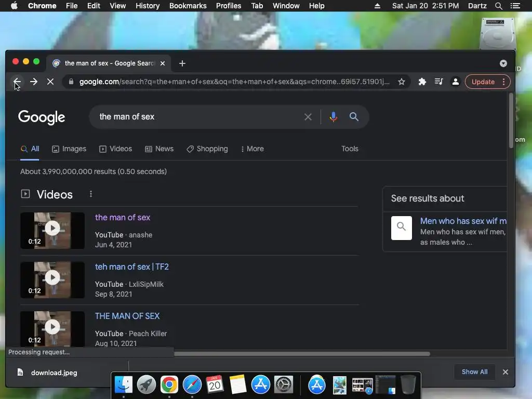532x399 pixels.
Task: Open the 'Men who has sex wif m' result link
Action: click(463, 221)
